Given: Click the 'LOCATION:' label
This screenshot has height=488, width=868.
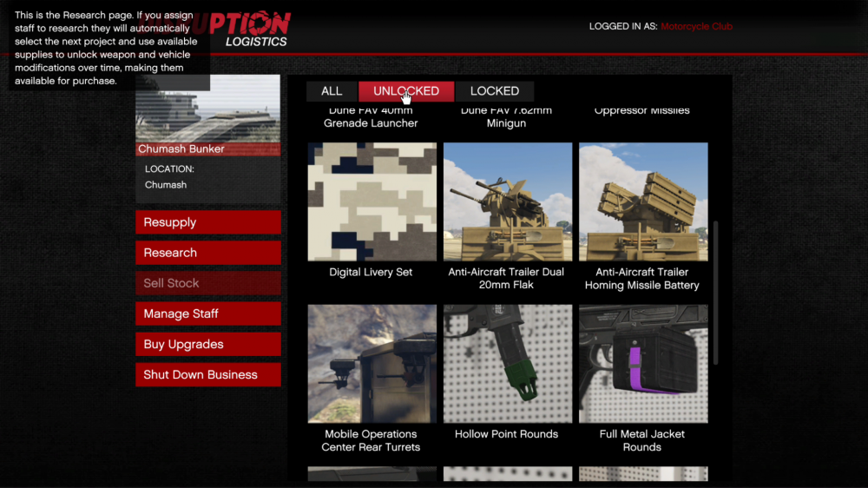Looking at the screenshot, I should pyautogui.click(x=169, y=169).
